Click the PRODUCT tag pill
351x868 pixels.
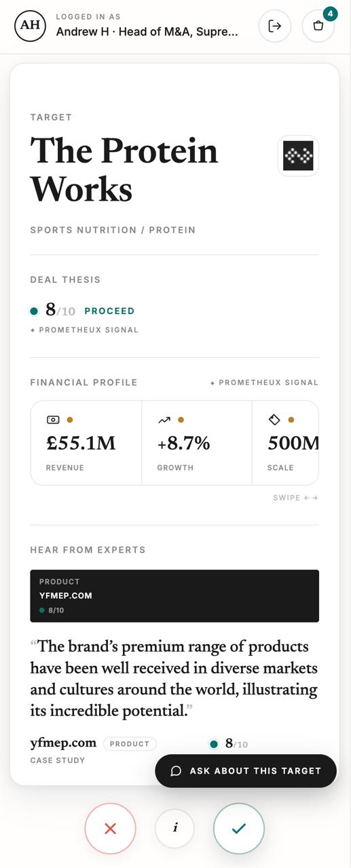(130, 744)
